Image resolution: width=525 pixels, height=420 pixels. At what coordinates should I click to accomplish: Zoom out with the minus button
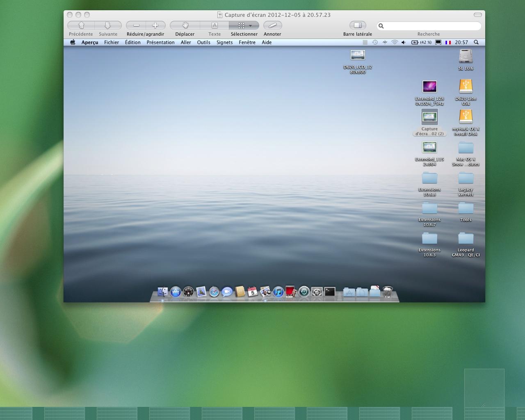coord(136,25)
